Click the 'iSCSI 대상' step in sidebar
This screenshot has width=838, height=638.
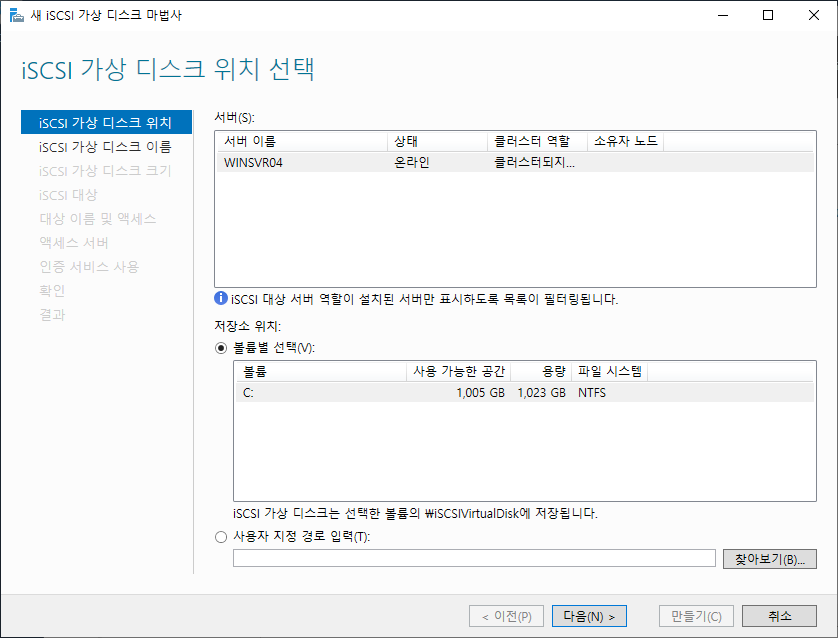tap(68, 194)
